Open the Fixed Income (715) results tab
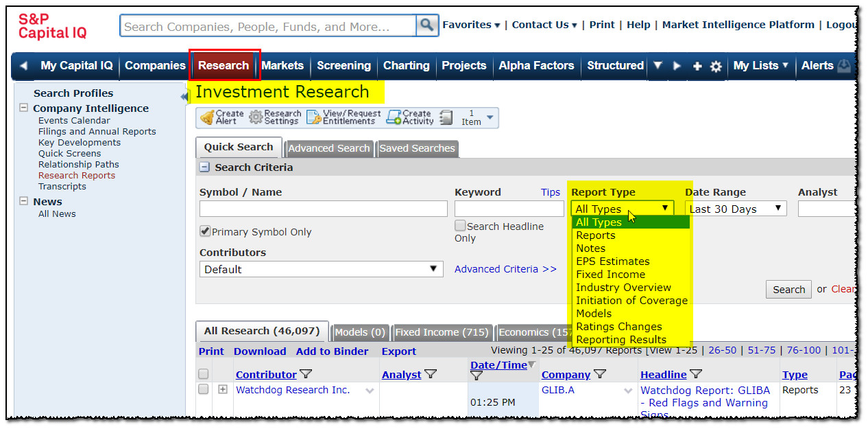This screenshot has height=429, width=868. point(442,332)
